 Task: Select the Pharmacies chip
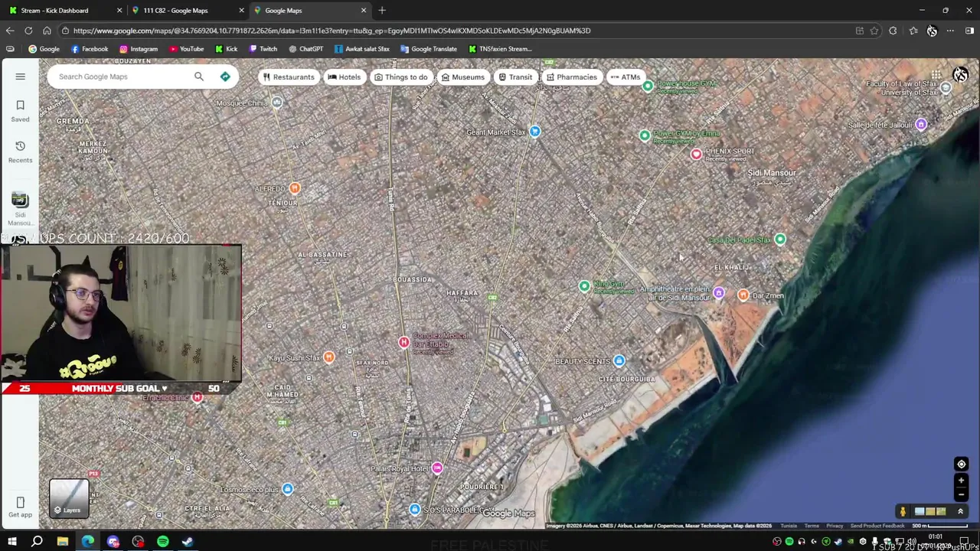[x=571, y=77]
